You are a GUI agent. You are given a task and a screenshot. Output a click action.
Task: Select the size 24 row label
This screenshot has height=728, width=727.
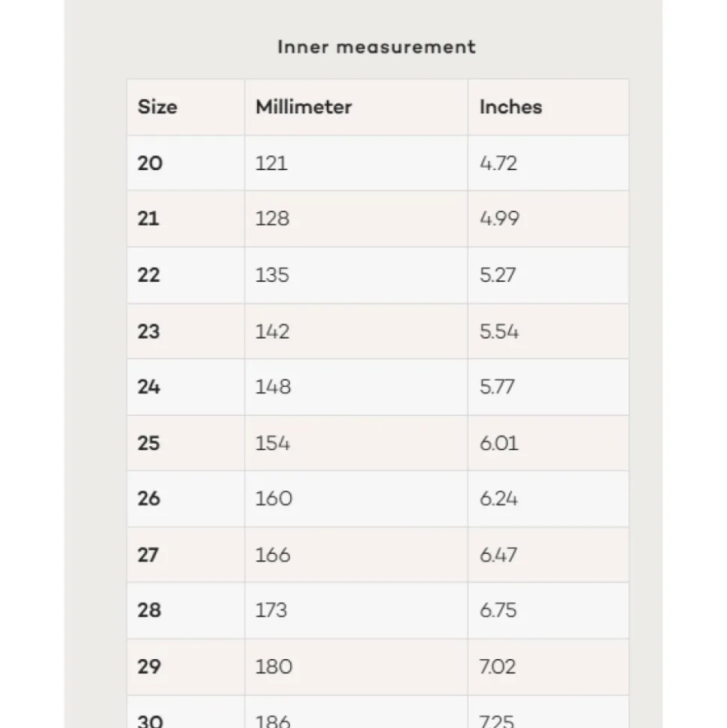click(149, 387)
